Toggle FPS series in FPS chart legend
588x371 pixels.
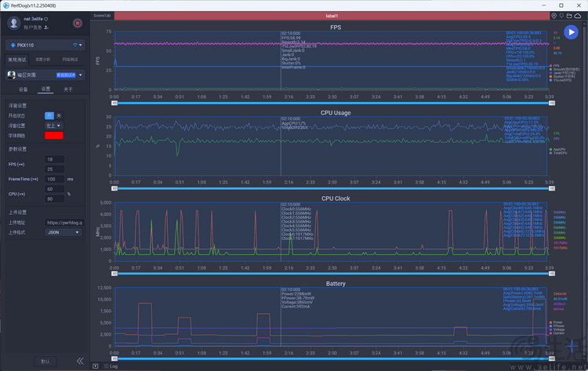pos(554,66)
